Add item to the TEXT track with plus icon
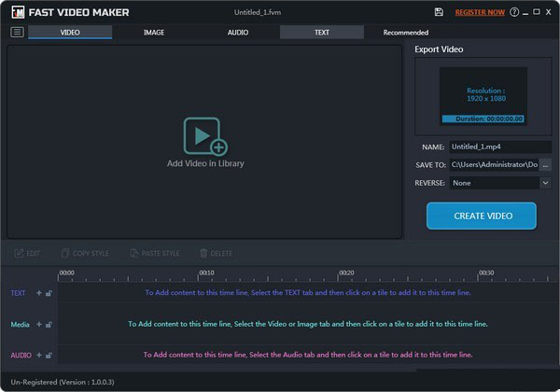Screen dimensions: 560x392 (39, 293)
